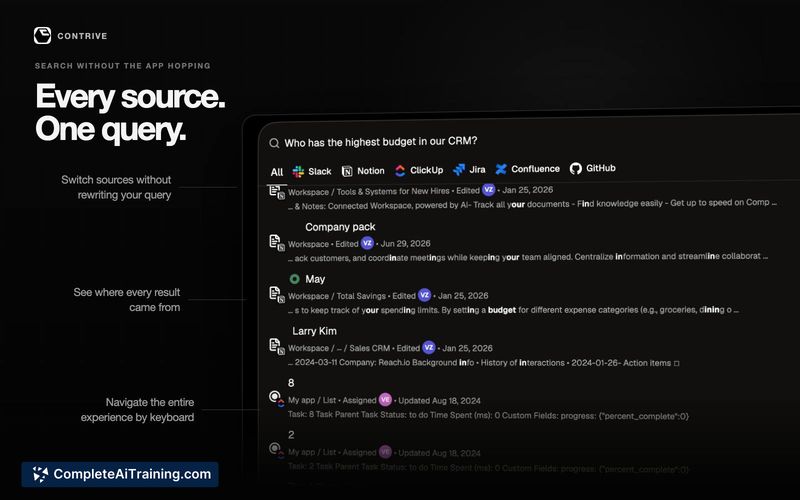Click the search magnifier icon
Viewport: 800px width, 500px height.
coord(274,143)
